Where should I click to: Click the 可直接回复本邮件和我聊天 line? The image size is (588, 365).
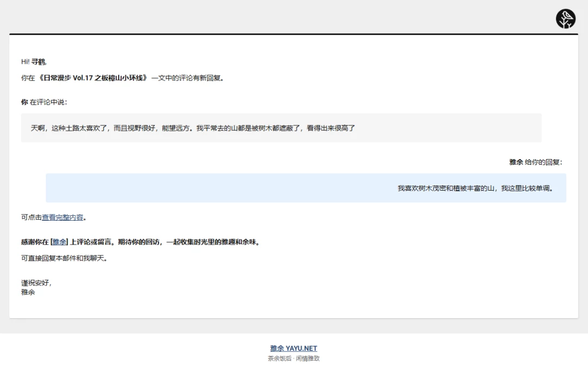(64, 258)
